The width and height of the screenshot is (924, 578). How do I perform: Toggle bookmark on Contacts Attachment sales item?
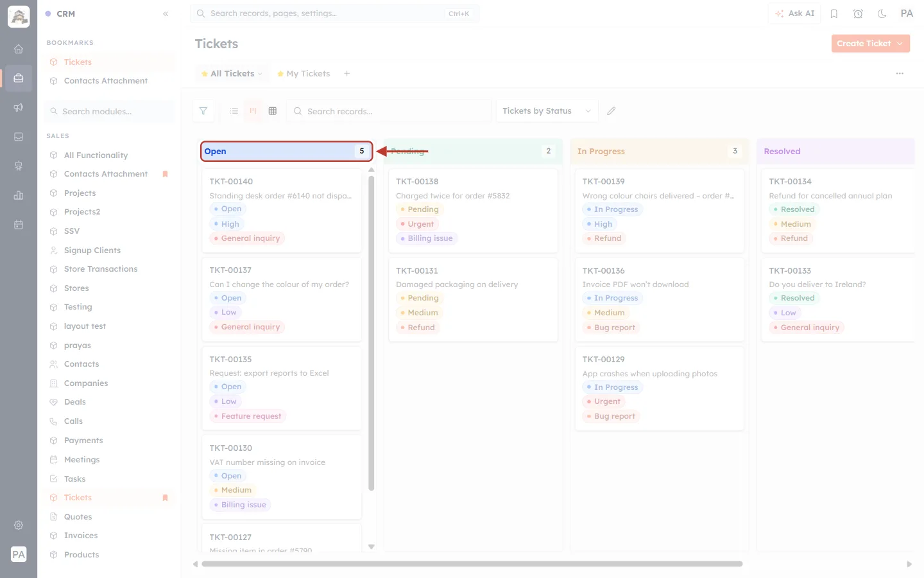165,174
